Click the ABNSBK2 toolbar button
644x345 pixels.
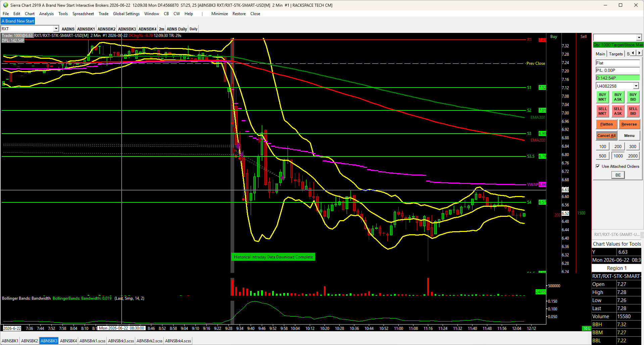[106, 29]
